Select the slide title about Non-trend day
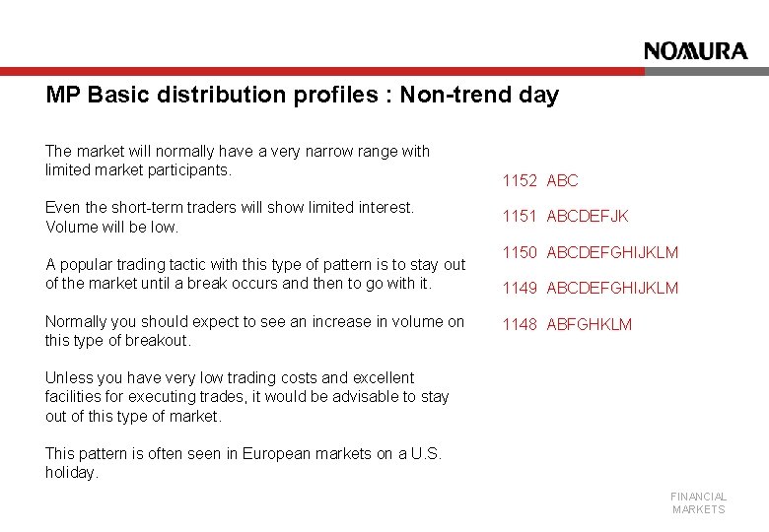The height and width of the screenshot is (532, 769). coord(302,95)
